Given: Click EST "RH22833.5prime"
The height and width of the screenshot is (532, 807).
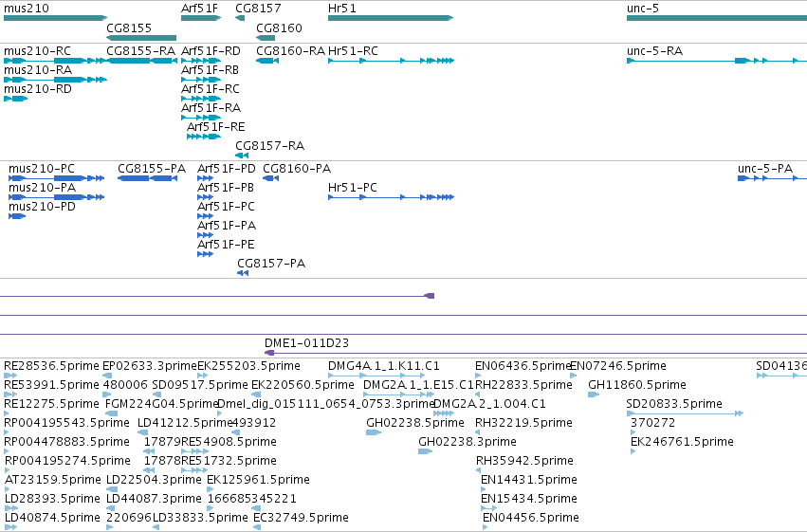Looking at the screenshot, I should click(x=523, y=385).
